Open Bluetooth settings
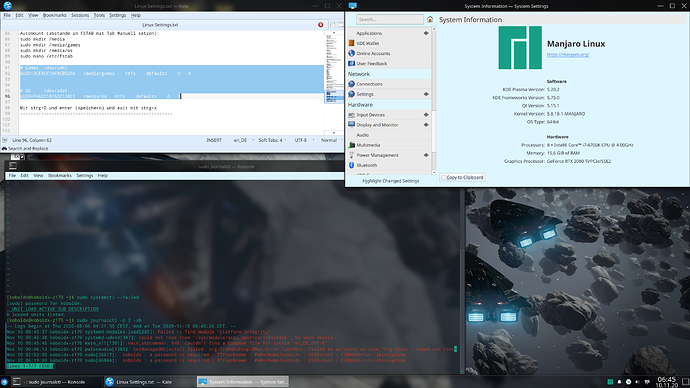Image resolution: width=690 pixels, height=388 pixels. [389, 165]
